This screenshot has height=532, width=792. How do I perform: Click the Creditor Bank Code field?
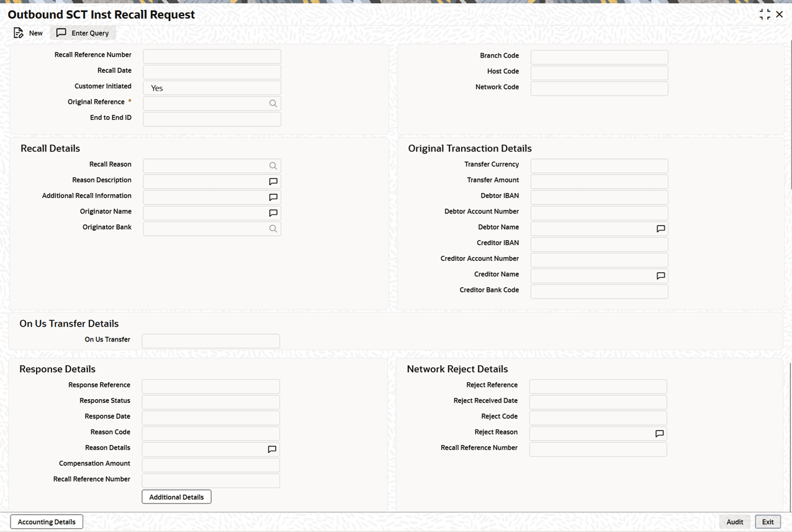click(x=599, y=292)
